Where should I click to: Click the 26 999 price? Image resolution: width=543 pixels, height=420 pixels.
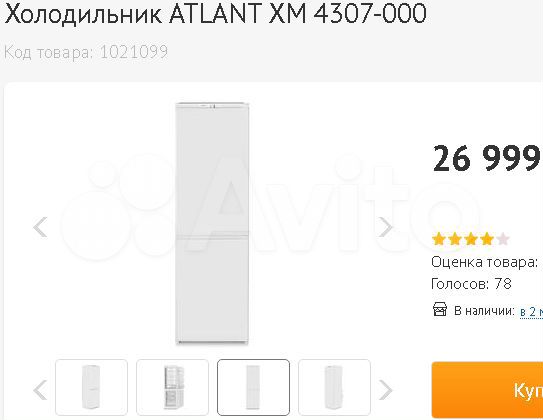pos(487,159)
